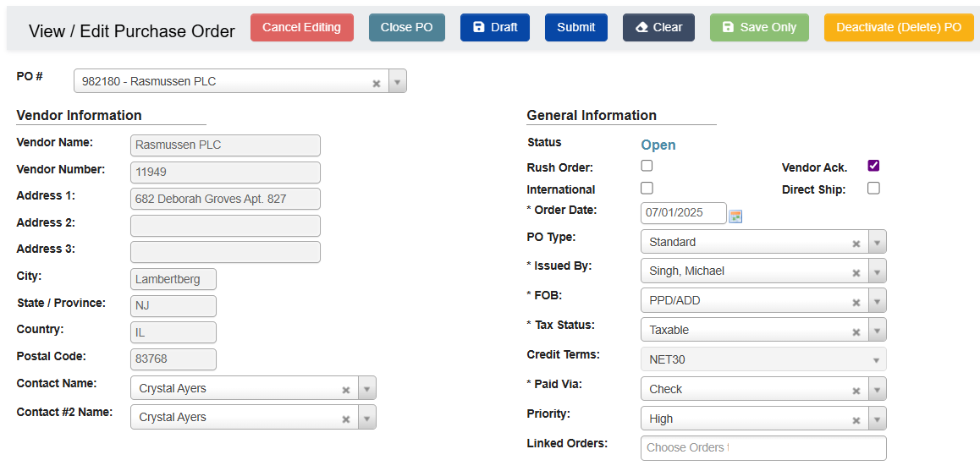The width and height of the screenshot is (980, 471).
Task: Expand the Contact #2 Name dropdown arrow
Action: pos(367,417)
